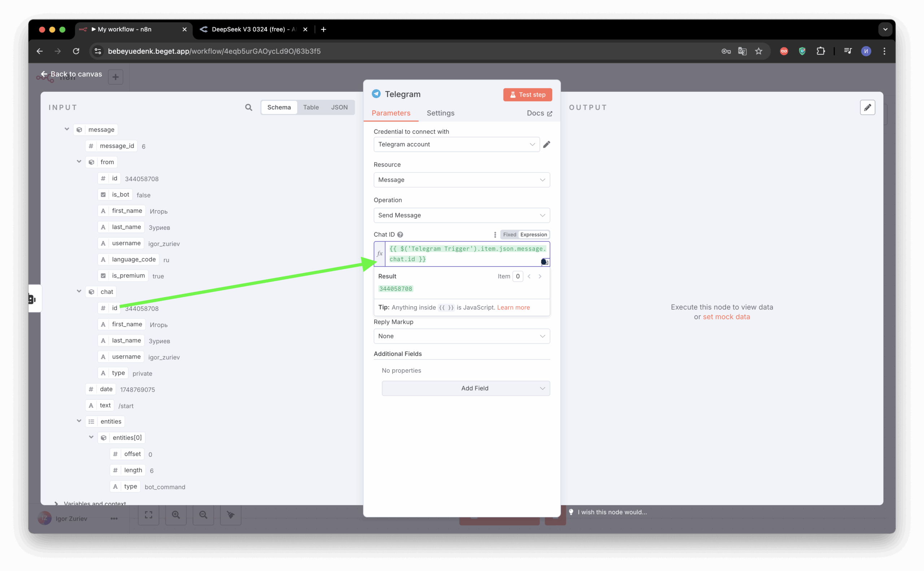Open the browser extensions puzzle icon

coord(820,51)
